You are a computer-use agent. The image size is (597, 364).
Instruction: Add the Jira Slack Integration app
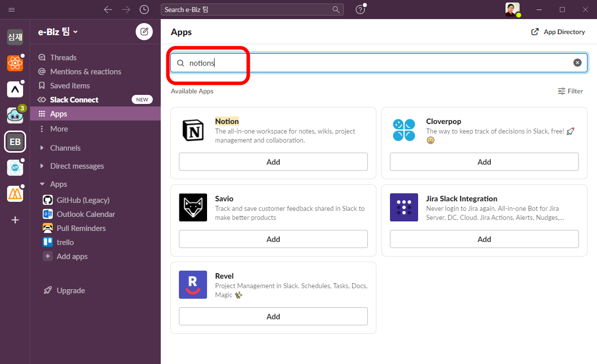(484, 239)
